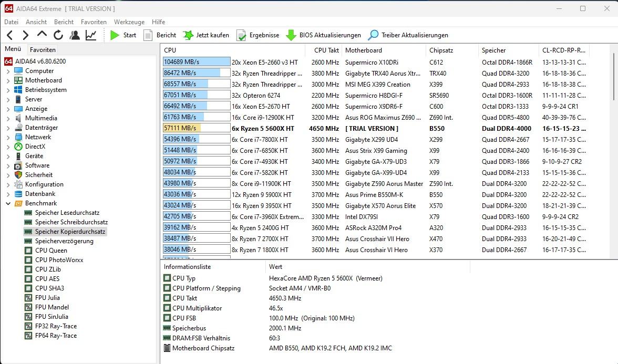Select the 86472 MB/s Threadripper result bar

(197, 74)
